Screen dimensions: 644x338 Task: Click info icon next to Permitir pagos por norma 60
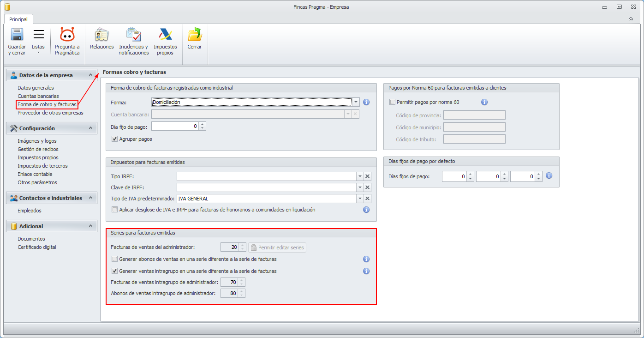(x=484, y=102)
